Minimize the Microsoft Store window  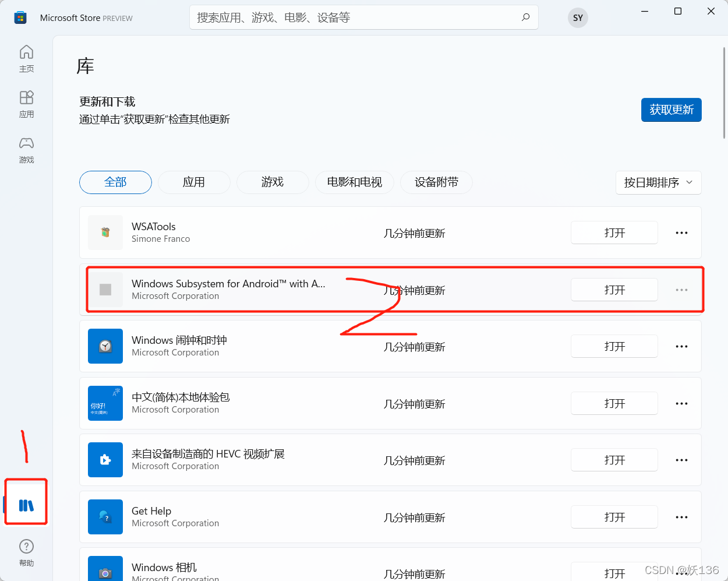(x=645, y=11)
